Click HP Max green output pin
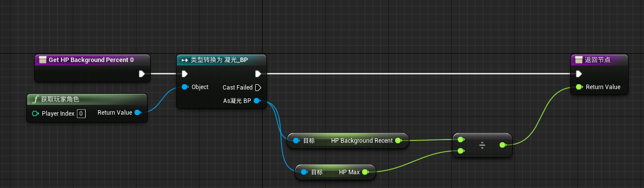Screen dimensions: 644x188 click(x=365, y=172)
